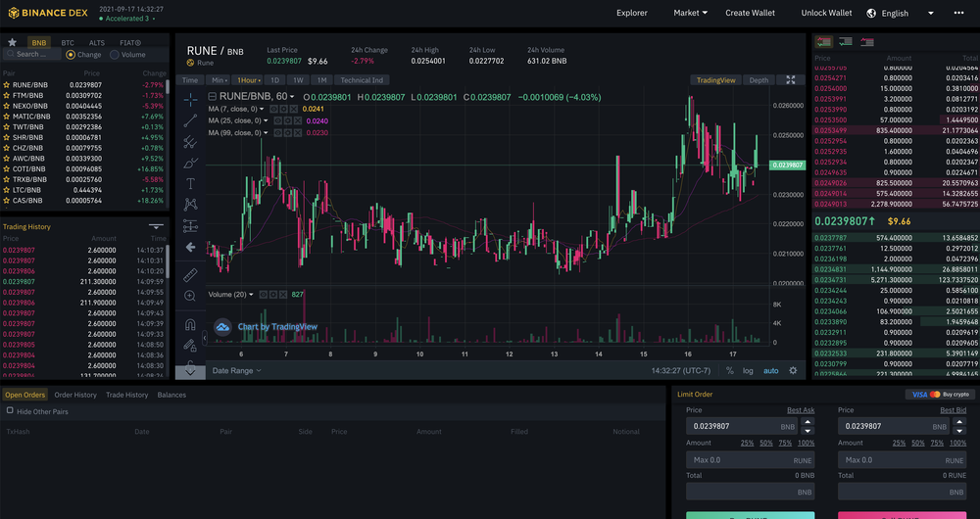Select the Change radio button
Viewport: 980px width, 519px height.
[71, 55]
